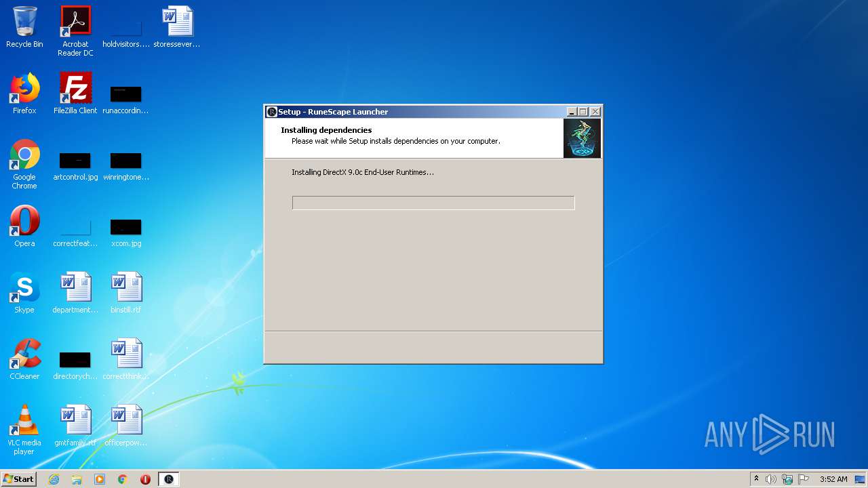Open the department Word document
868x488 pixels.
[x=75, y=293]
